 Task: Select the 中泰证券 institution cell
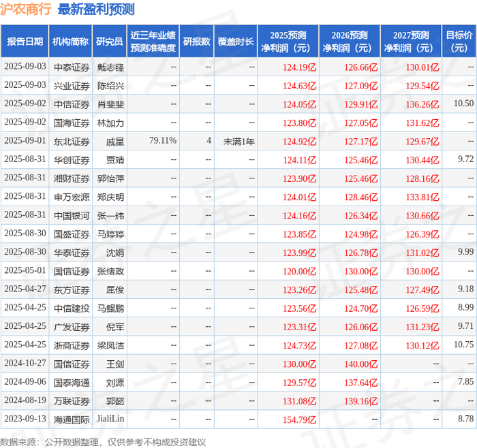click(x=72, y=67)
